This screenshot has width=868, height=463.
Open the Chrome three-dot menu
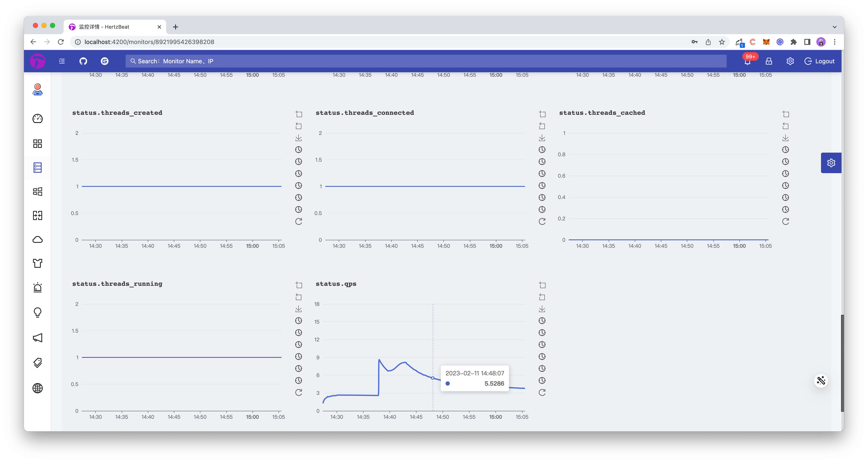[835, 42]
